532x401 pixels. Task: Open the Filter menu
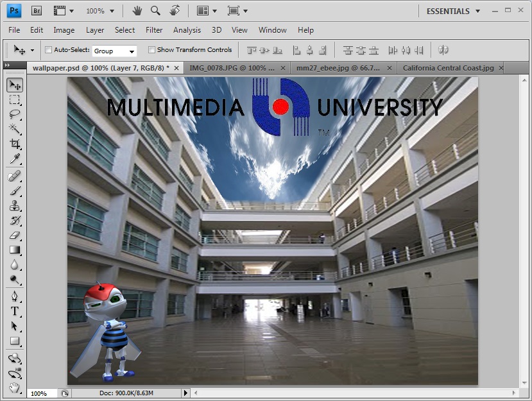coord(154,30)
